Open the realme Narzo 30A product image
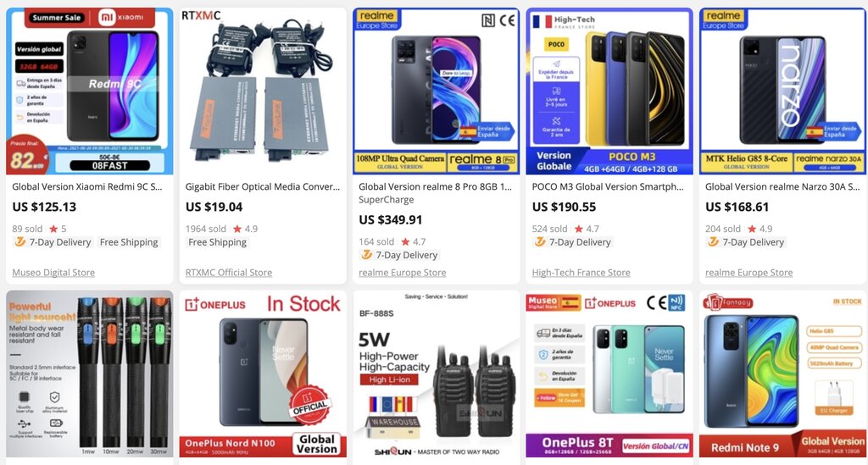This screenshot has width=868, height=465. tap(782, 91)
